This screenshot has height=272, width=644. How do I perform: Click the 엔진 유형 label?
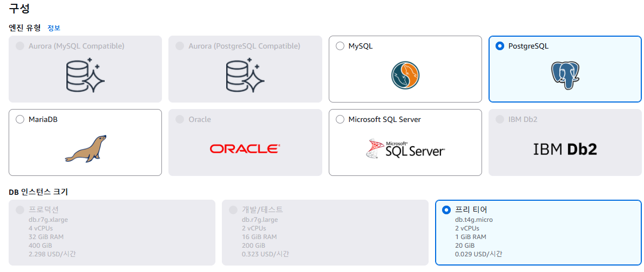point(25,28)
